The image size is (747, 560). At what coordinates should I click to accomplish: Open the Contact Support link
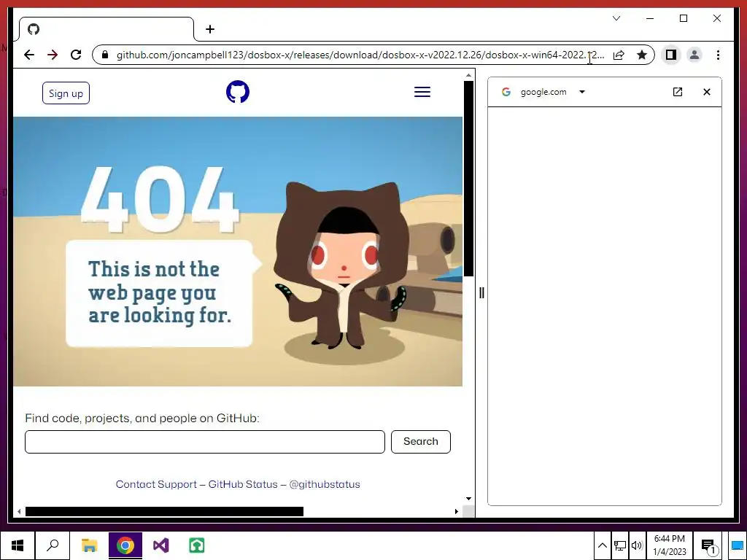coord(156,484)
